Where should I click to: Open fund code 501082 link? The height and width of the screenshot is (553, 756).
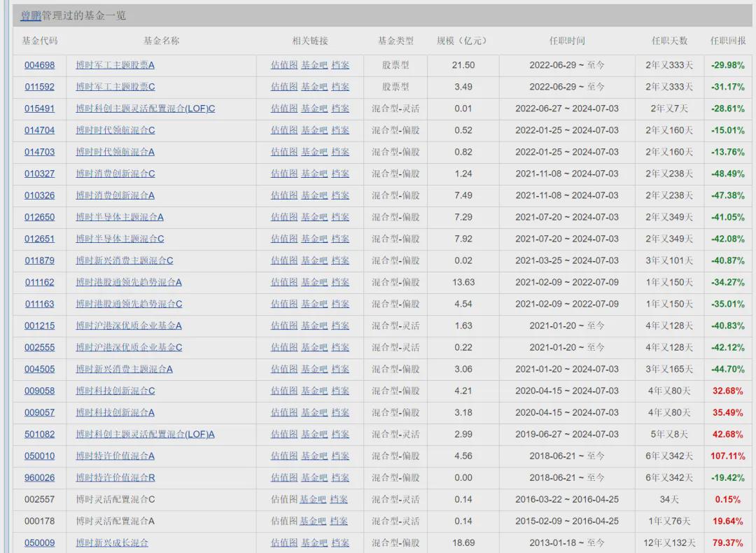click(39, 434)
